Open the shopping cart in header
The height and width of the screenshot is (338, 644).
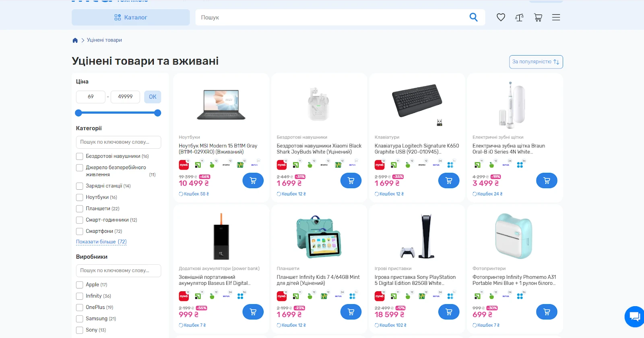(x=538, y=17)
